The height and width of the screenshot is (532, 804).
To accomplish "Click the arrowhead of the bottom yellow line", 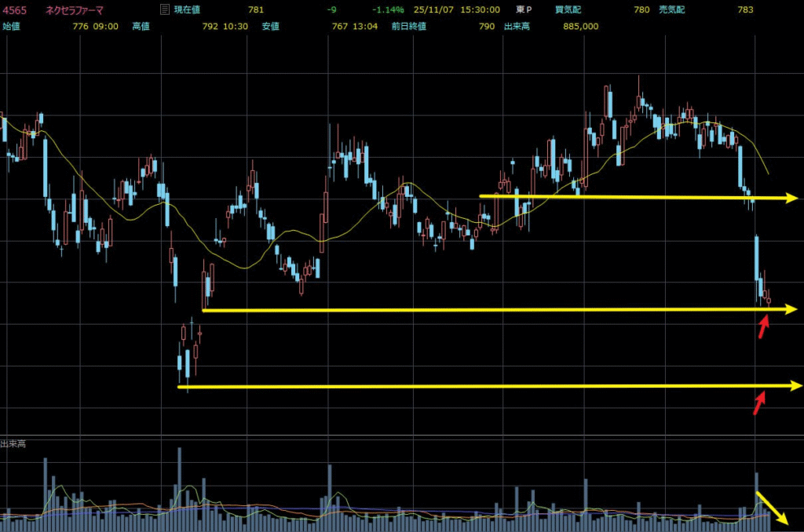I will (x=795, y=385).
